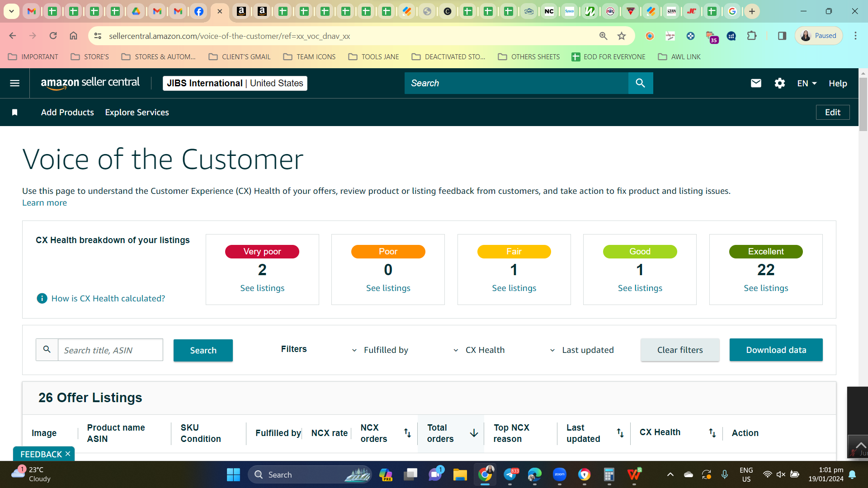868x488 pixels.
Task: Open the tab search dropdown arrow
Action: coord(11,11)
